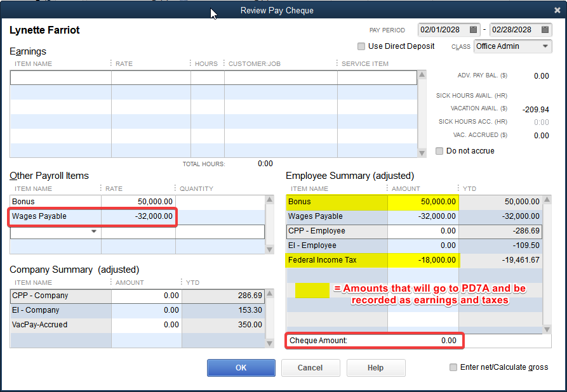The width and height of the screenshot is (567, 392).
Task: Edit EI - Employee amount 0.00
Action: tap(423, 245)
